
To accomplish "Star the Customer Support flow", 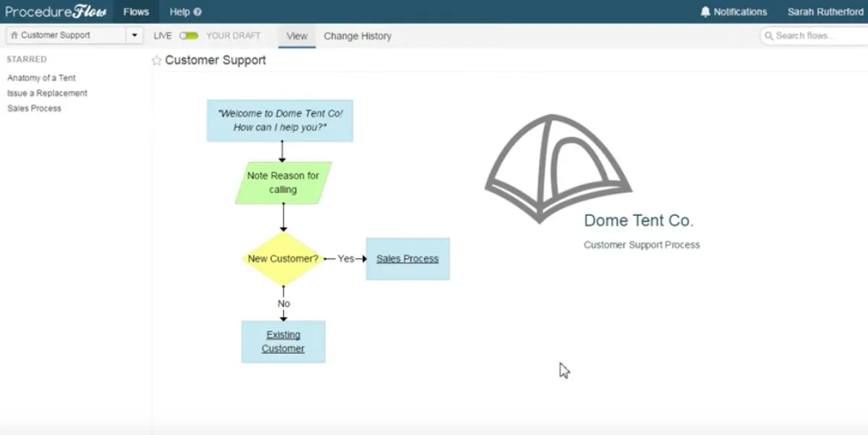I will click(156, 61).
